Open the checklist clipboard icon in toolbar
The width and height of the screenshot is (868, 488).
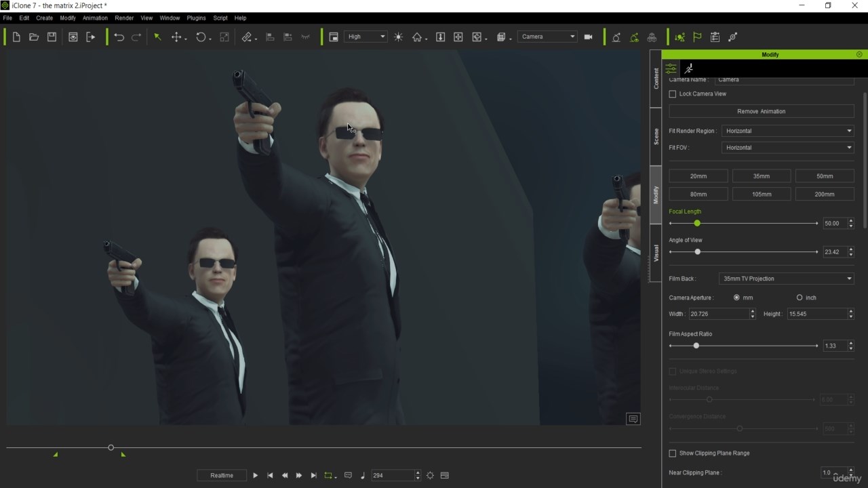(715, 37)
